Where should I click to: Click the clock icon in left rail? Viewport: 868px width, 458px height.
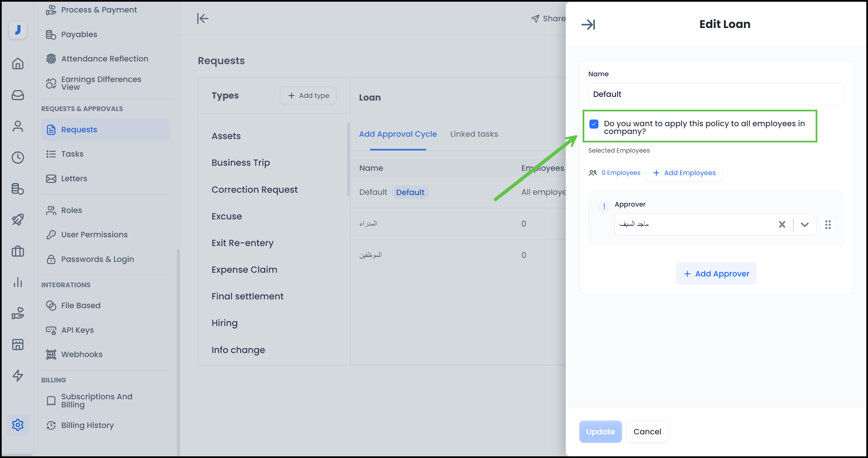18,158
